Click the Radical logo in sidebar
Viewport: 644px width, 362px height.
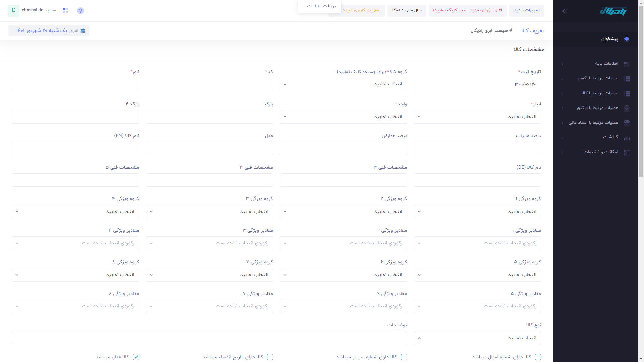point(613,11)
